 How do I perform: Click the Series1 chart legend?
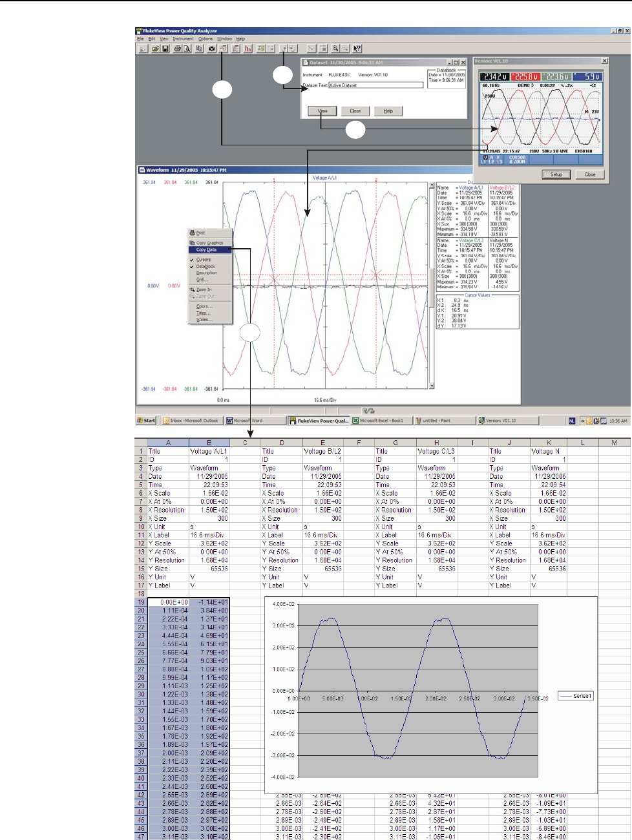(x=575, y=696)
